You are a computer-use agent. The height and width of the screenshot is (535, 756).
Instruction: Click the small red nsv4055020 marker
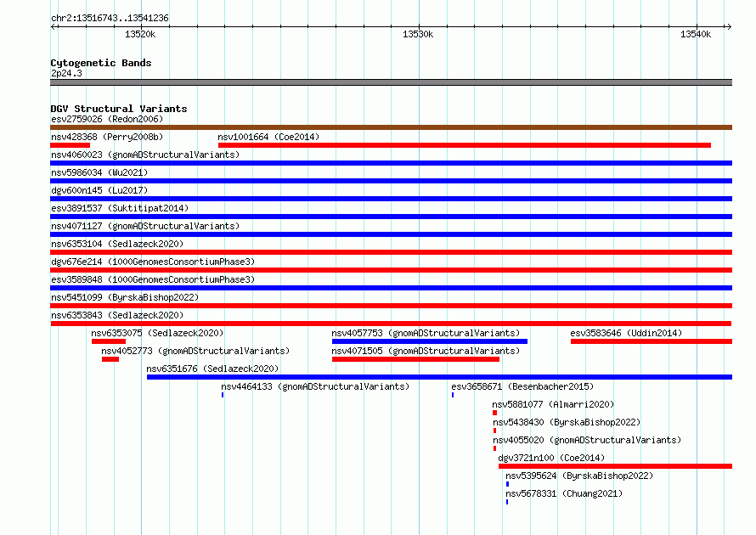[x=494, y=448]
